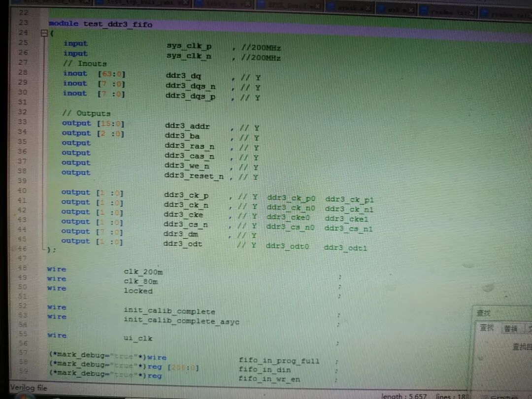Click the ddr3_ck_n port name

[x=186, y=205]
